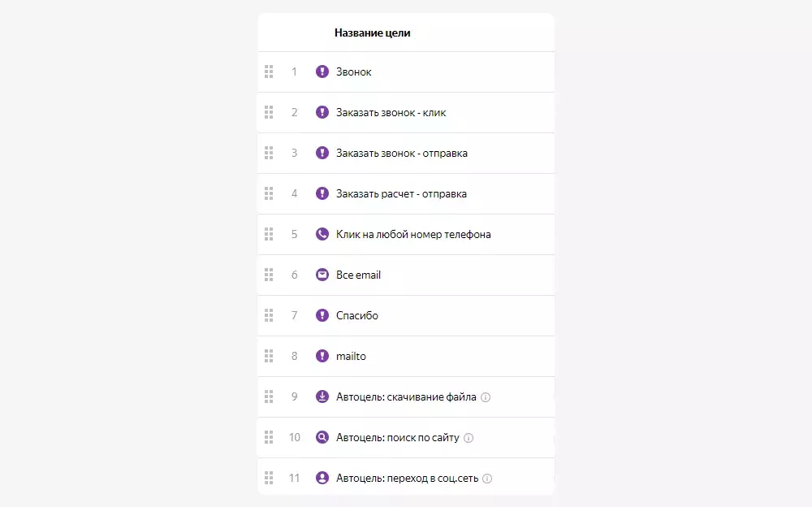812x507 pixels.
Task: Click the drag handle of row 7
Action: 269,315
